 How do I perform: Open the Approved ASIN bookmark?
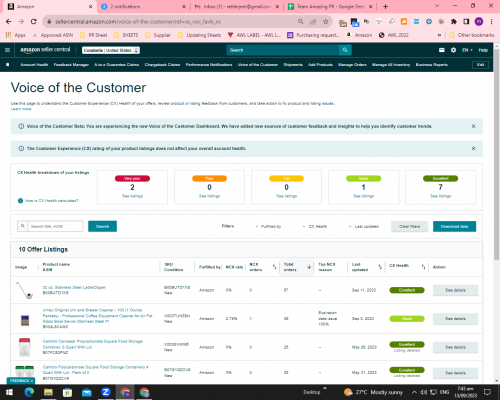click(x=53, y=35)
